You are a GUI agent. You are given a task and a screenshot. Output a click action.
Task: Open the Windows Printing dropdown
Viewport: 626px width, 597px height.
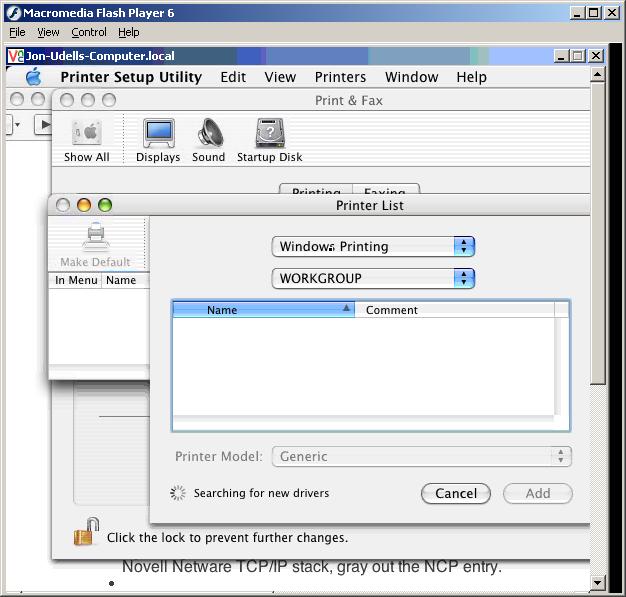373,247
